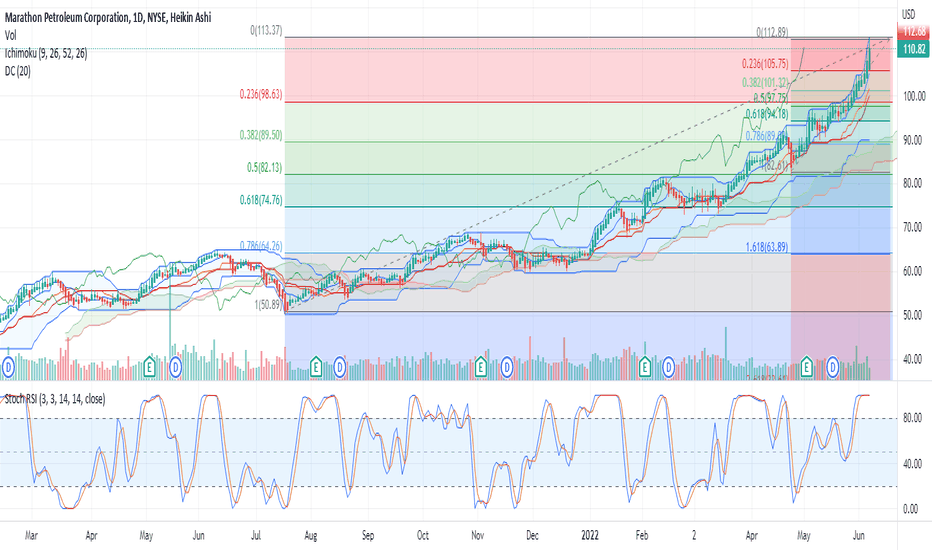Image resolution: width=932 pixels, height=550 pixels.
Task: Click the 2022 label on the time axis
Action: (x=590, y=536)
